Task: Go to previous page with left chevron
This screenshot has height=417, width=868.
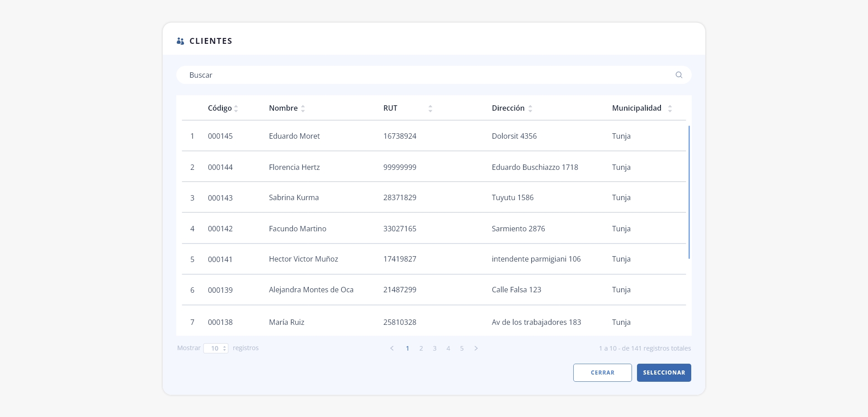Action: point(392,348)
